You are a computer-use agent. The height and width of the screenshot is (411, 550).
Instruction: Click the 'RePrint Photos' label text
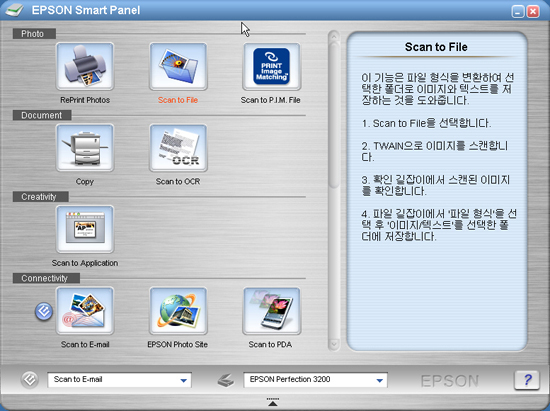(x=85, y=100)
